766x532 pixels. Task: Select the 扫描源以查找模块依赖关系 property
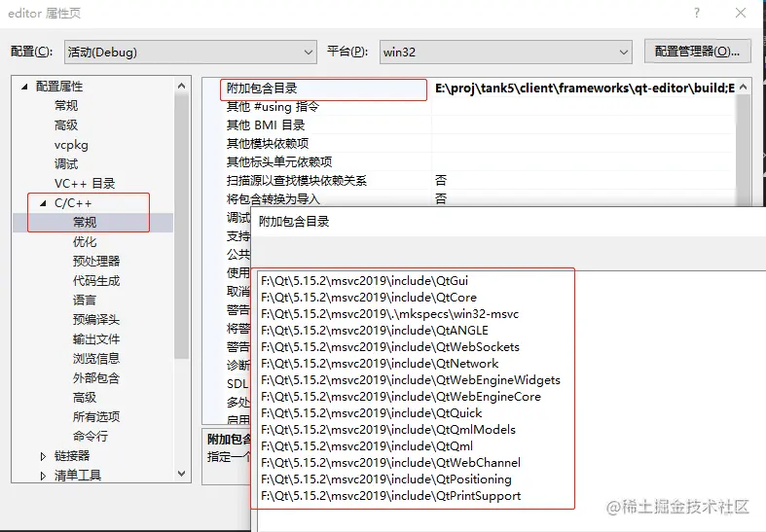tap(297, 181)
